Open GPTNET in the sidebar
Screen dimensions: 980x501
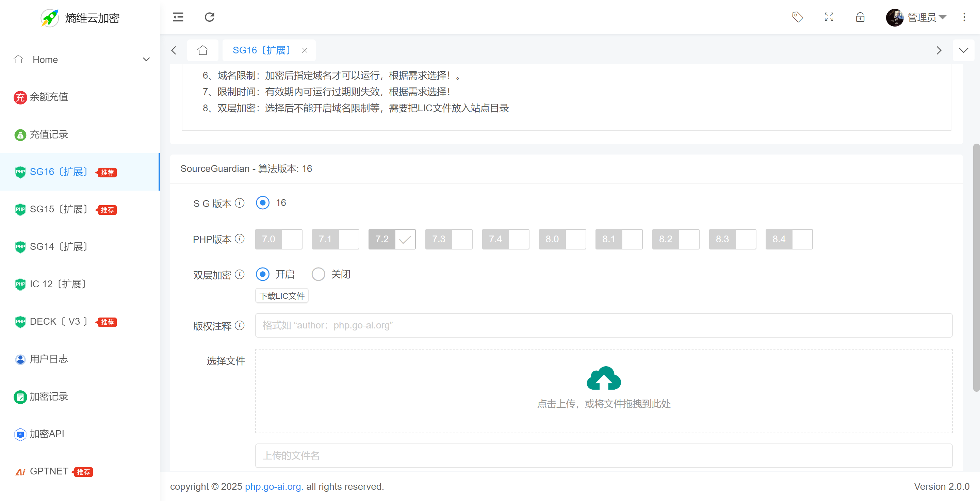pyautogui.click(x=80, y=471)
